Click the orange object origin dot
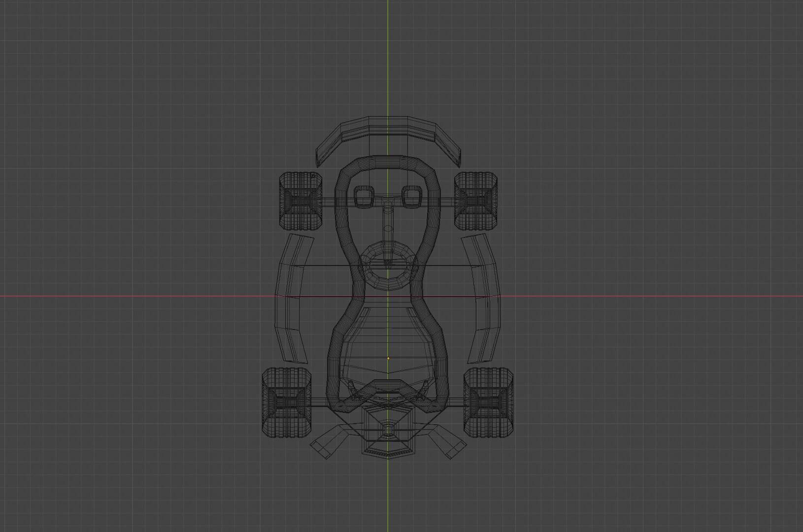This screenshot has width=803, height=532. [388, 358]
